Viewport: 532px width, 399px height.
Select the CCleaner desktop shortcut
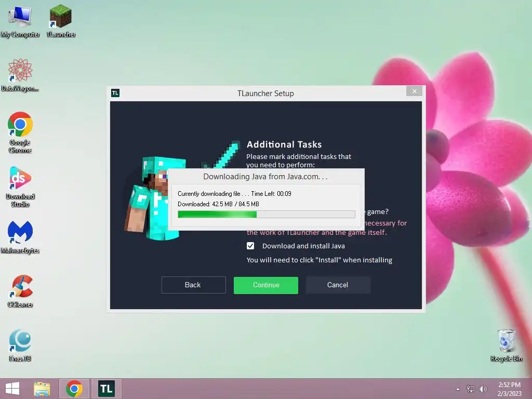[x=20, y=291]
